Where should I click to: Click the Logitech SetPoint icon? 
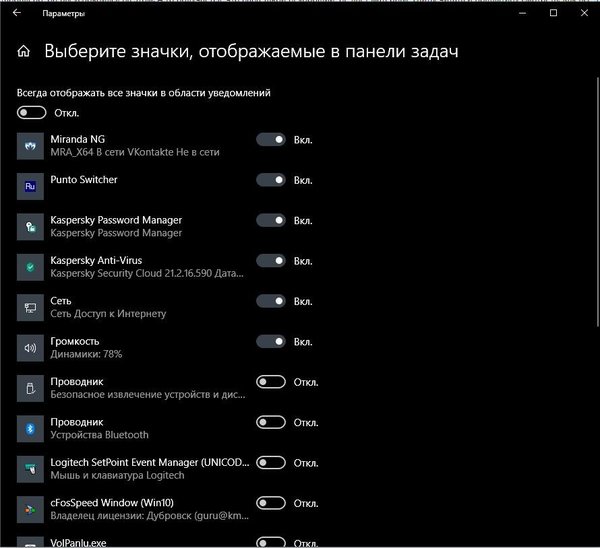(x=30, y=469)
